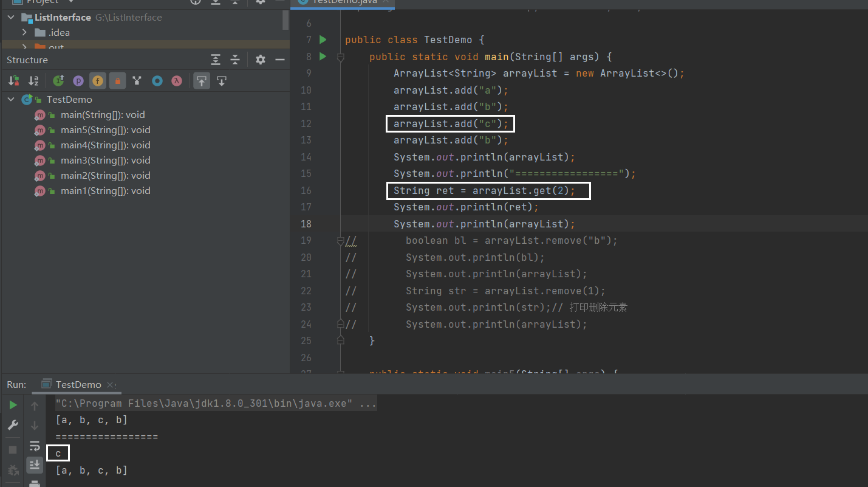Toggle soft-wrap in Run console
The width and height of the screenshot is (868, 487).
(35, 446)
